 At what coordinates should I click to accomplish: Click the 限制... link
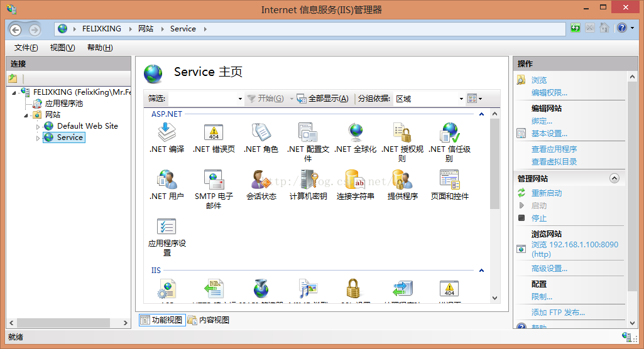point(542,296)
